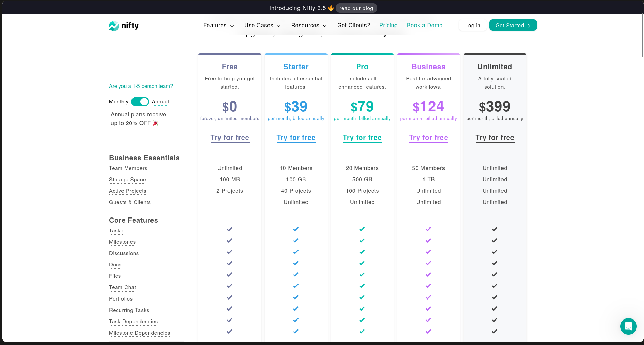Click the Unlimited plan checkmark for Milestone Dependencies
This screenshot has width=644, height=345.
pos(495,331)
